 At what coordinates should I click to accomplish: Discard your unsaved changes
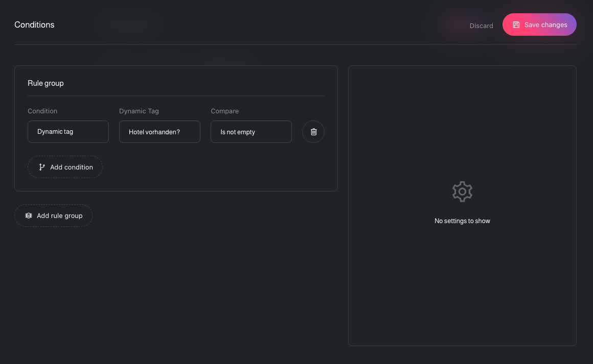point(481,26)
